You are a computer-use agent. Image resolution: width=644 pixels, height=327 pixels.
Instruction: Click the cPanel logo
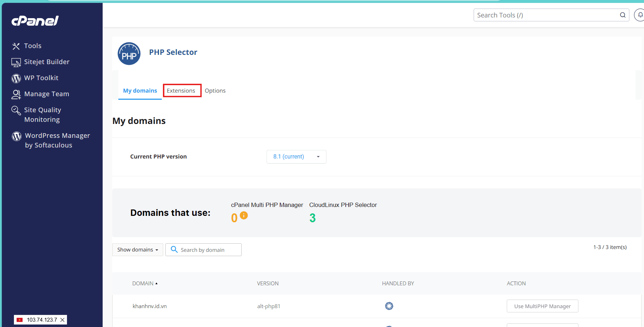pos(35,21)
